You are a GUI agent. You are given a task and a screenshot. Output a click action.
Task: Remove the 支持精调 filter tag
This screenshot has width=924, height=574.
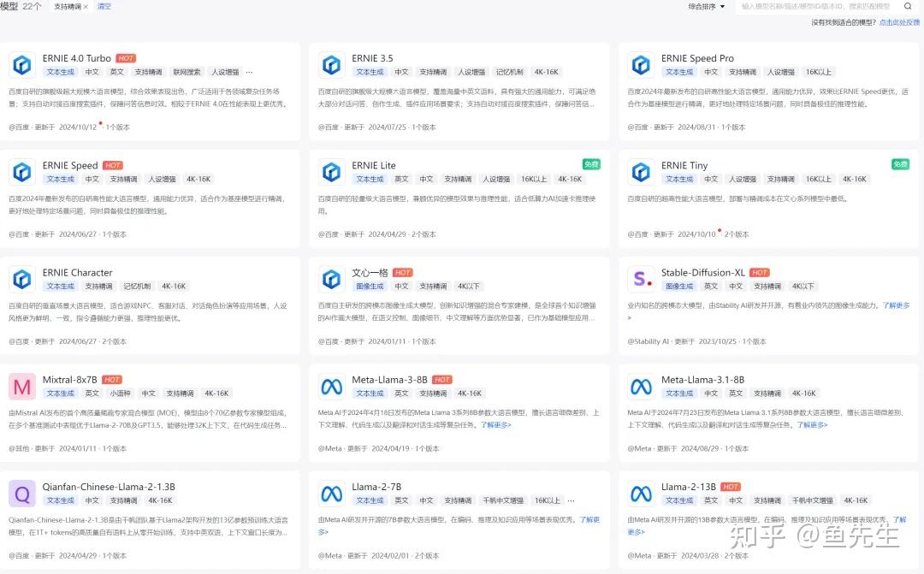[x=86, y=7]
